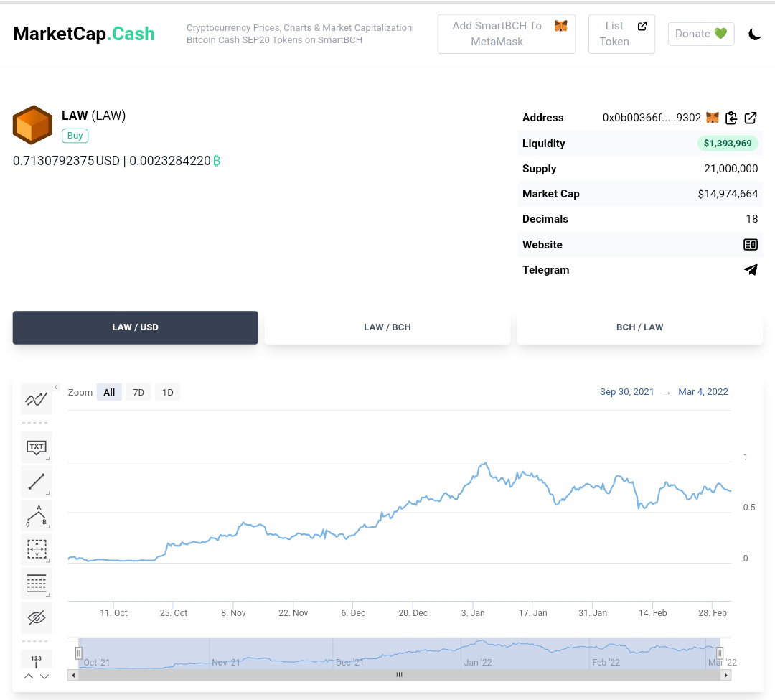Open the LAW website icon
The height and width of the screenshot is (700, 775).
[x=751, y=244]
